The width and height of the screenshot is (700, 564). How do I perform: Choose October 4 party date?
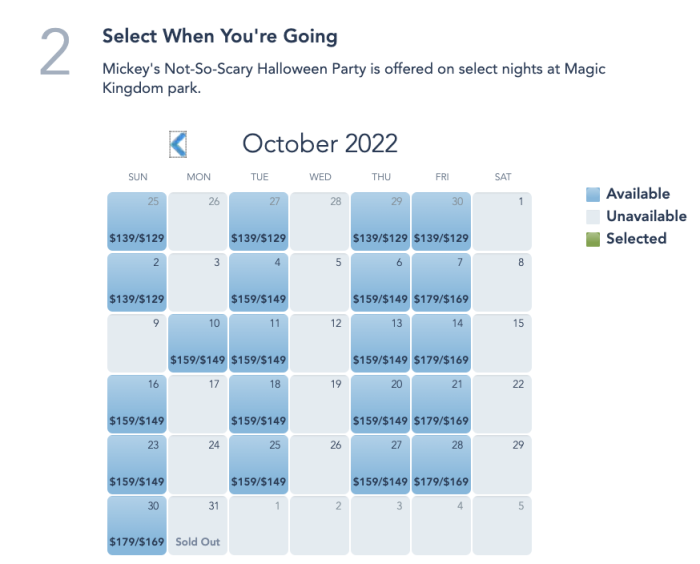[x=258, y=282]
